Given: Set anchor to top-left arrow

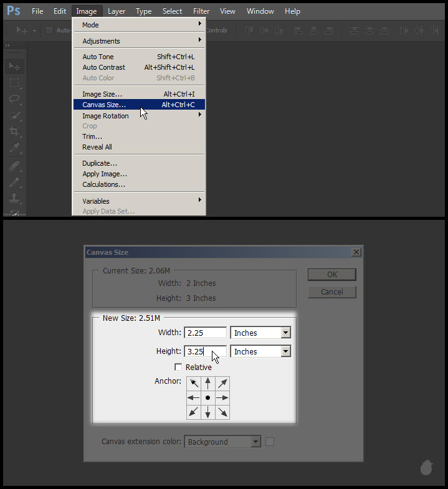Looking at the screenshot, I should (194, 383).
